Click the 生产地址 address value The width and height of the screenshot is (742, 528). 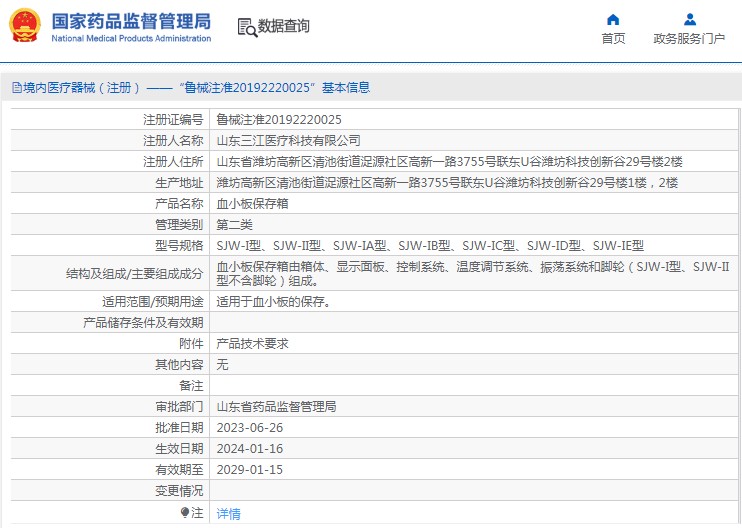[447, 183]
